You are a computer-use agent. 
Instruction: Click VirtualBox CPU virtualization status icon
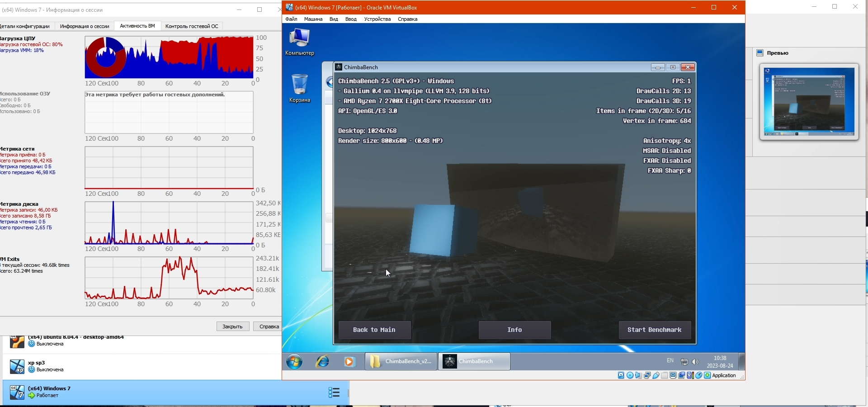(690, 375)
